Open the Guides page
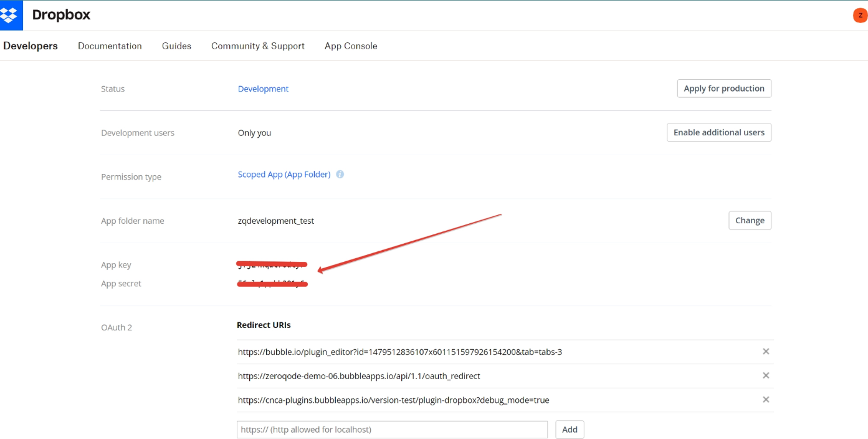Screen dimensions: 868x439 (176, 46)
